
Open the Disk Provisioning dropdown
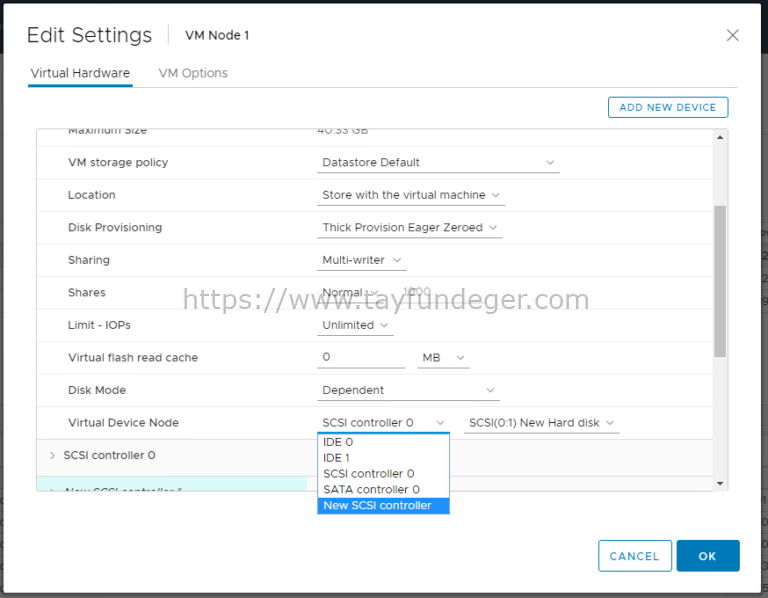pyautogui.click(x=410, y=228)
